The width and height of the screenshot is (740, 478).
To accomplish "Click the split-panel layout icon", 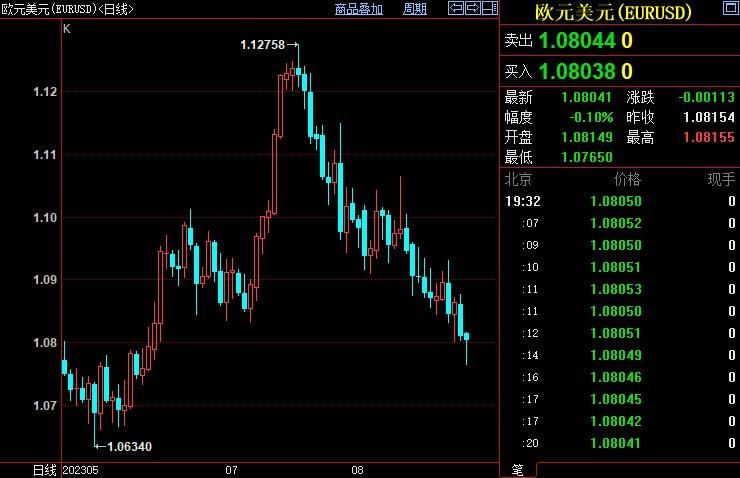I will [488, 9].
